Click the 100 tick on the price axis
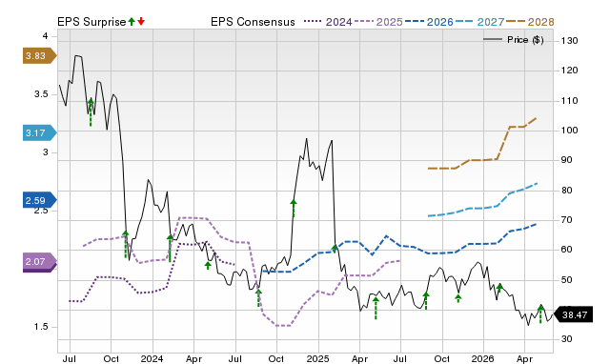610x364 pixels. (570, 131)
